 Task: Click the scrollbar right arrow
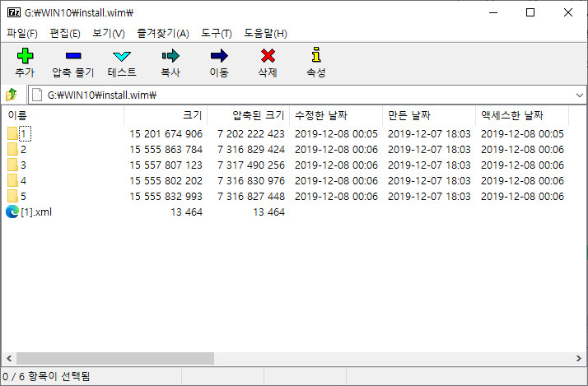click(579, 358)
